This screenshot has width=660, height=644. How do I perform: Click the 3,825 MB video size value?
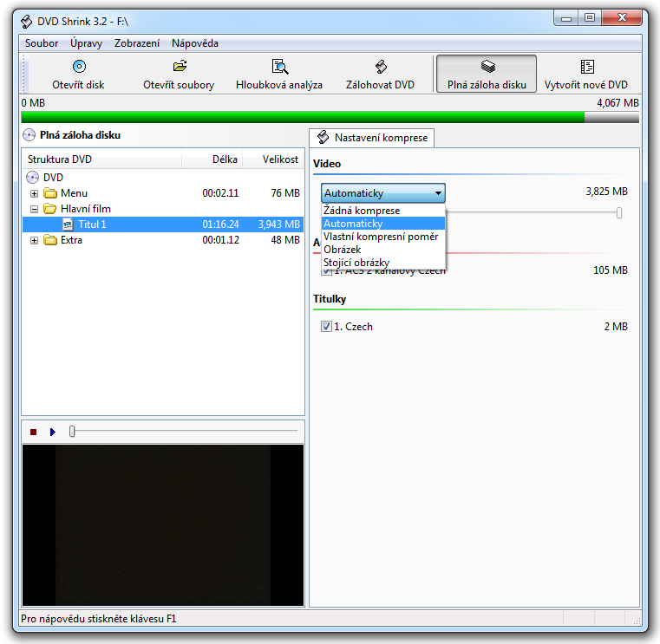606,192
